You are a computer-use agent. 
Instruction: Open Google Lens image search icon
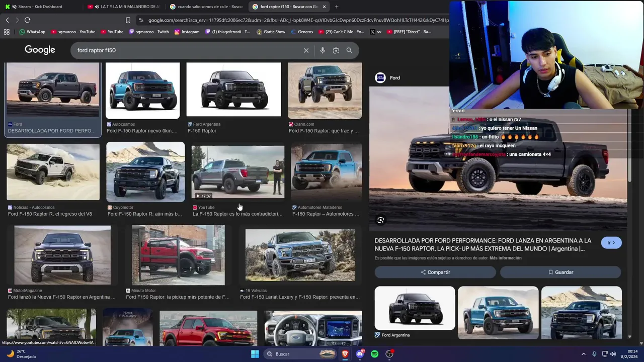click(336, 50)
